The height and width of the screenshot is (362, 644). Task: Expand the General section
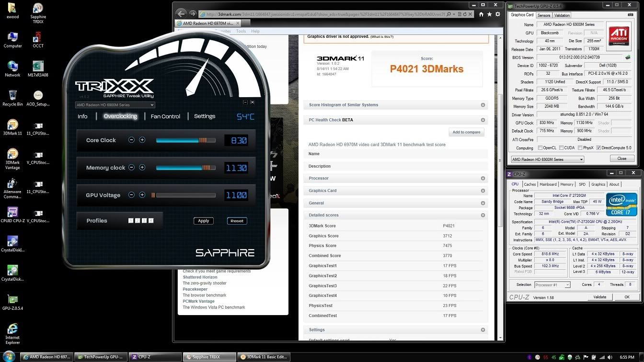(x=483, y=203)
